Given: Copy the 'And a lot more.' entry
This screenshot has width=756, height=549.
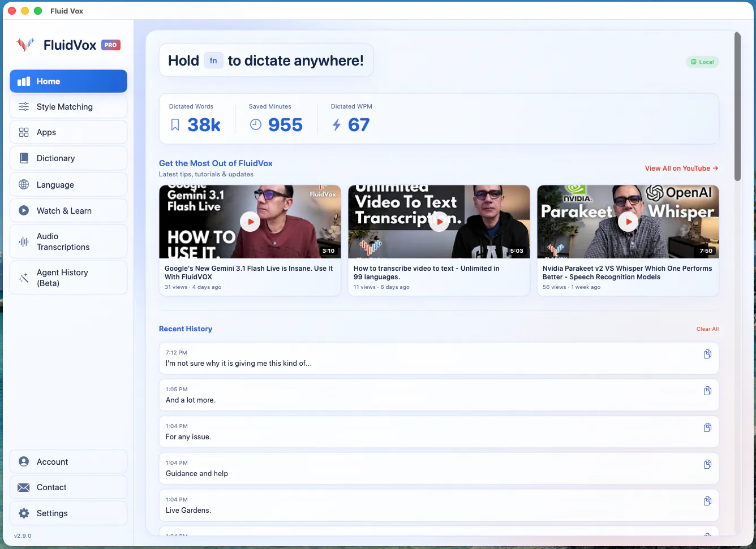Looking at the screenshot, I should [707, 391].
